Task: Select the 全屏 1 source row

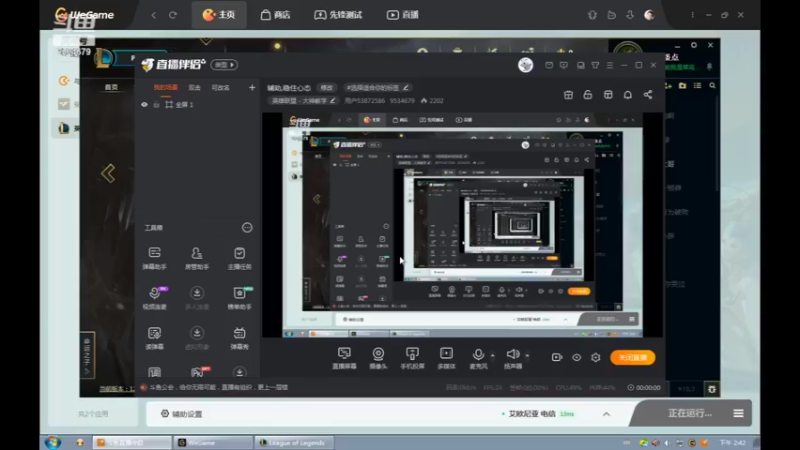Action: click(x=197, y=105)
